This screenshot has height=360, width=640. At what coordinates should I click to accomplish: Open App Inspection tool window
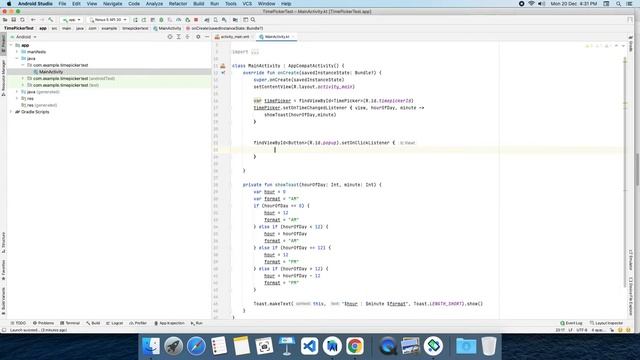169,323
